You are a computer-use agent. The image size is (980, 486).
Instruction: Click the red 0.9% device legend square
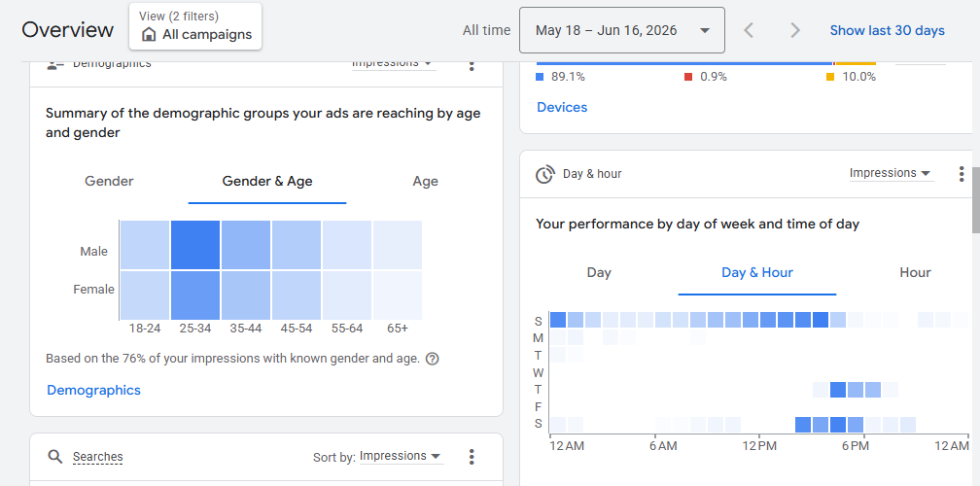[x=688, y=77]
